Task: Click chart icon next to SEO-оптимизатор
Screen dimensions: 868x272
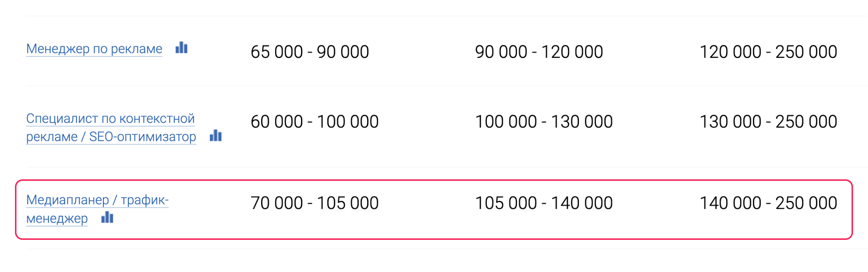Action: (216, 135)
